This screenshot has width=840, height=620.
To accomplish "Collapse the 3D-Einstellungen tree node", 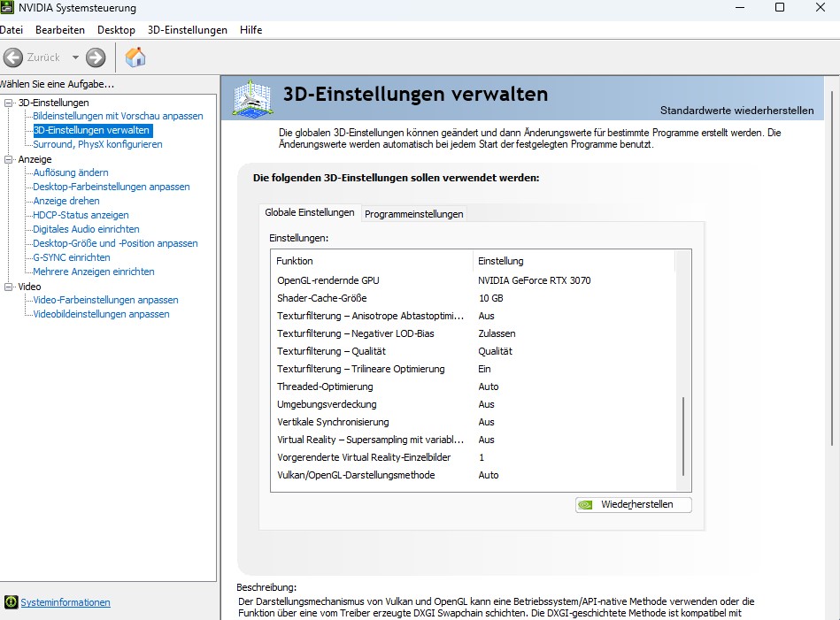I will point(9,103).
